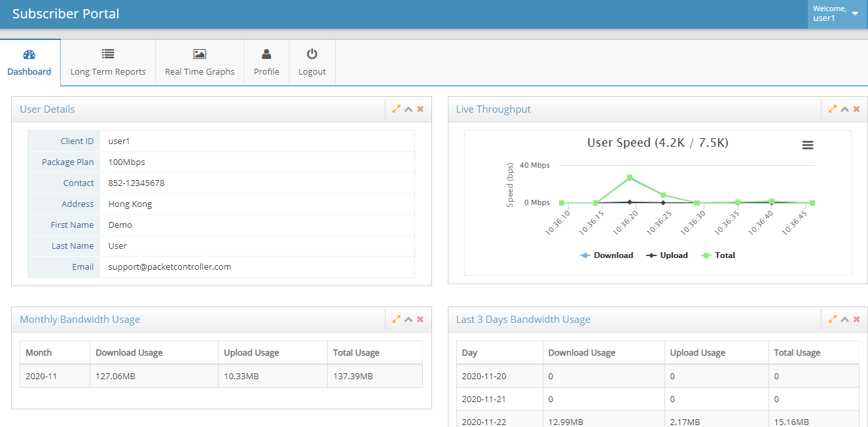Image resolution: width=868 pixels, height=427 pixels.
Task: Click the User Details panel title
Action: 47,109
